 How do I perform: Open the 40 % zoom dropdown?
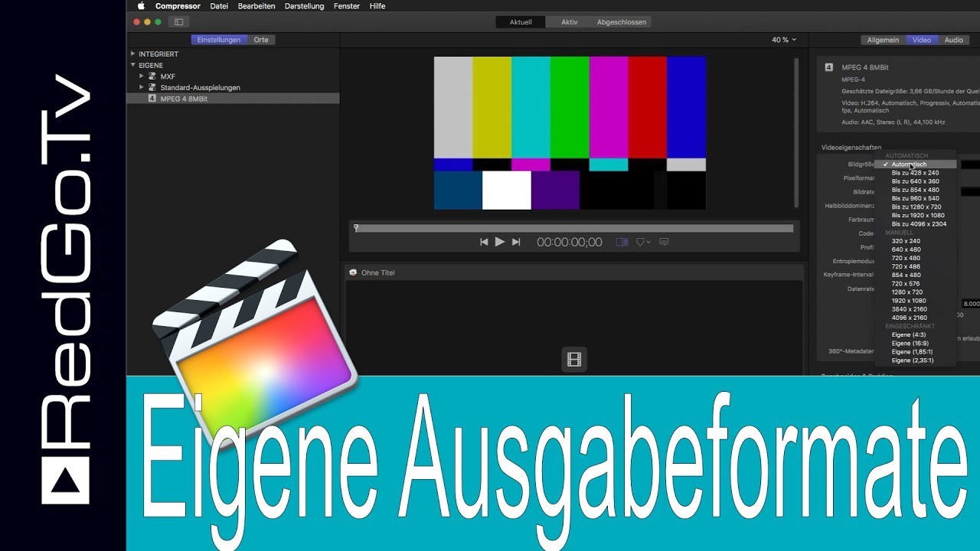point(784,40)
